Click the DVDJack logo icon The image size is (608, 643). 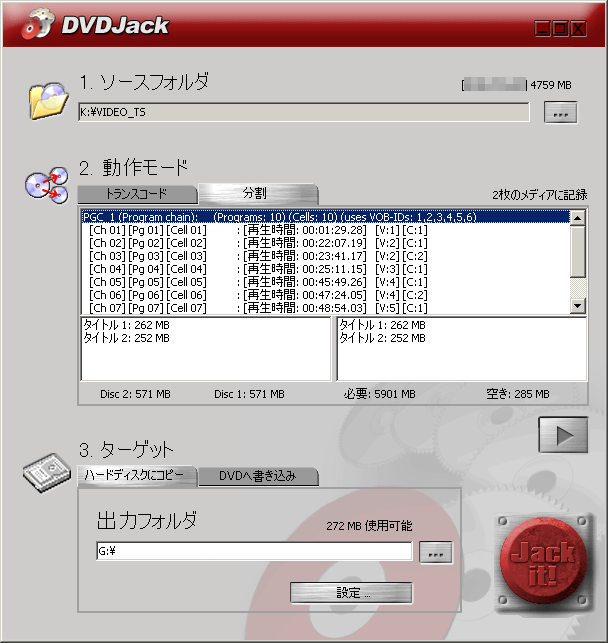click(x=38, y=24)
